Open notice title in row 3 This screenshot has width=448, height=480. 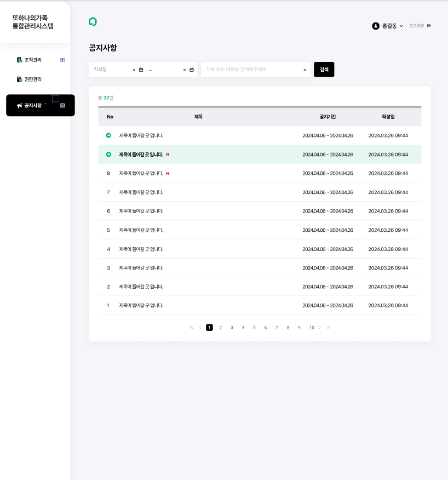(141, 268)
